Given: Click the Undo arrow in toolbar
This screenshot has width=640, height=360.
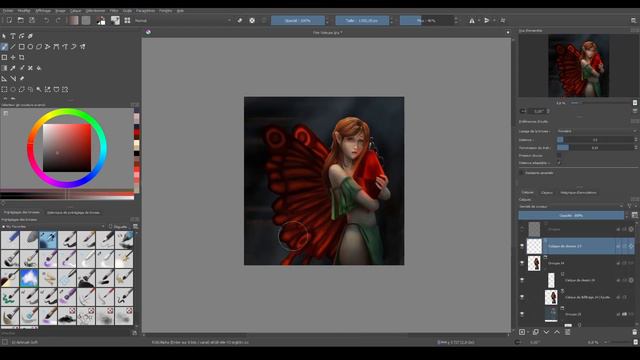Looking at the screenshot, I should (47, 20).
